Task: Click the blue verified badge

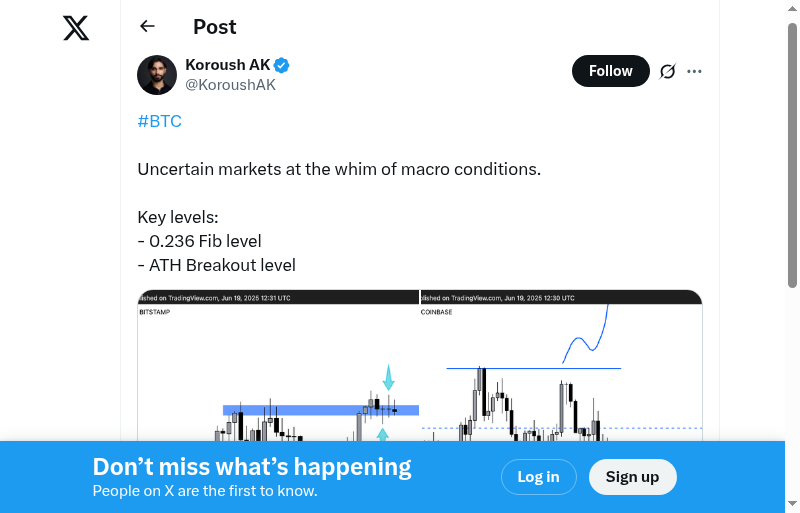Action: click(x=282, y=65)
